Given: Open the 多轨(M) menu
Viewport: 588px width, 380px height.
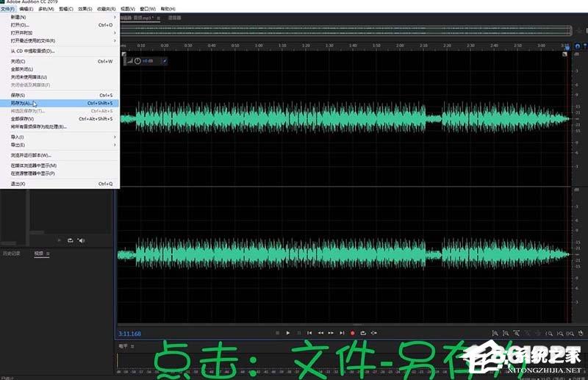Looking at the screenshot, I should click(x=46, y=9).
